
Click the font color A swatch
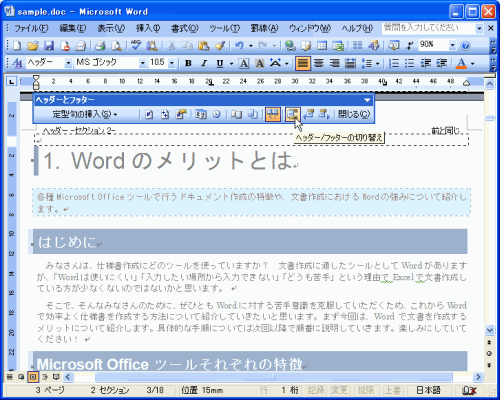point(461,63)
